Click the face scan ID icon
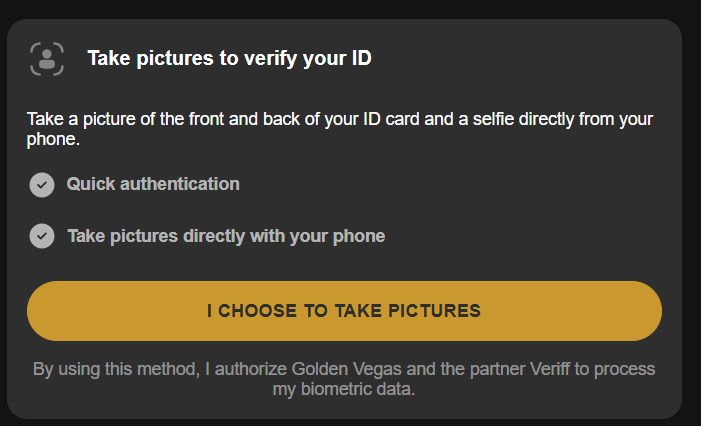This screenshot has height=426, width=701. [47, 59]
